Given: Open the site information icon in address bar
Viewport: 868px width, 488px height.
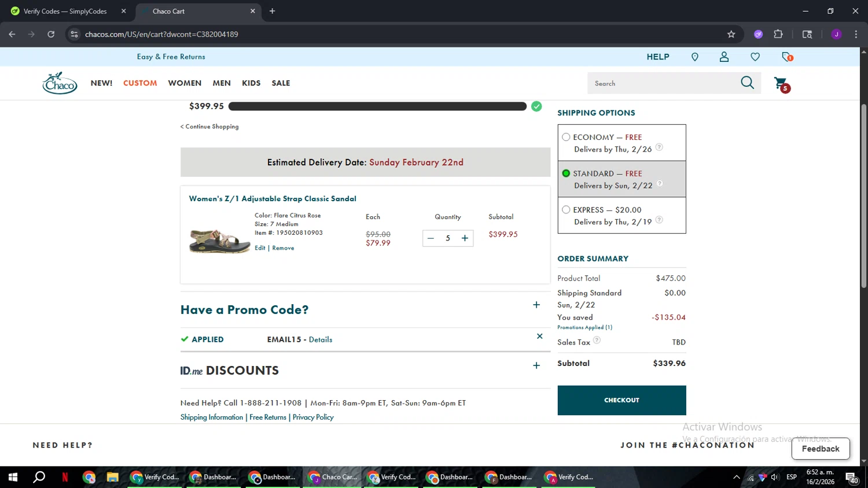Looking at the screenshot, I should pos(74,34).
